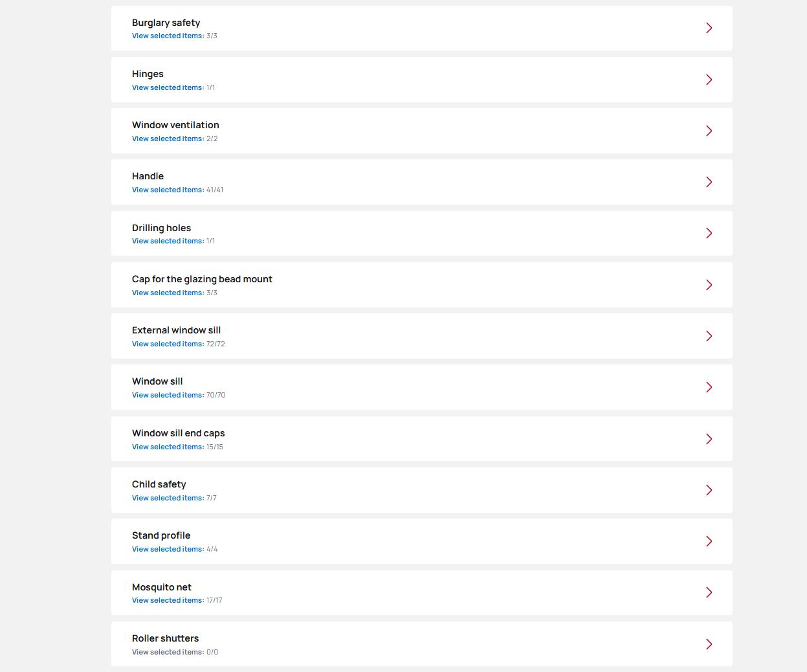Click the Drilling holes arrow icon

point(709,233)
